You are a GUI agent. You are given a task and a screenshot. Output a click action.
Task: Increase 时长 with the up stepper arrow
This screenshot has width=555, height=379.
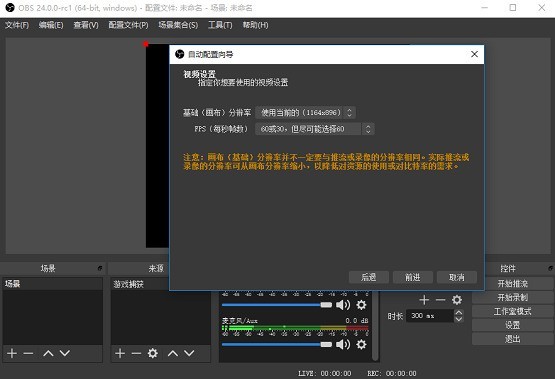point(459,312)
